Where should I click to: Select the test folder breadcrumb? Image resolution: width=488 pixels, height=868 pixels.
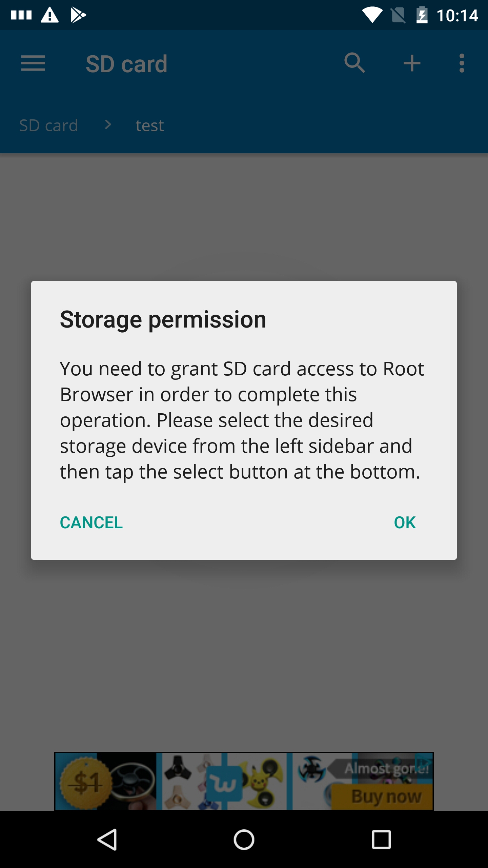click(x=149, y=126)
